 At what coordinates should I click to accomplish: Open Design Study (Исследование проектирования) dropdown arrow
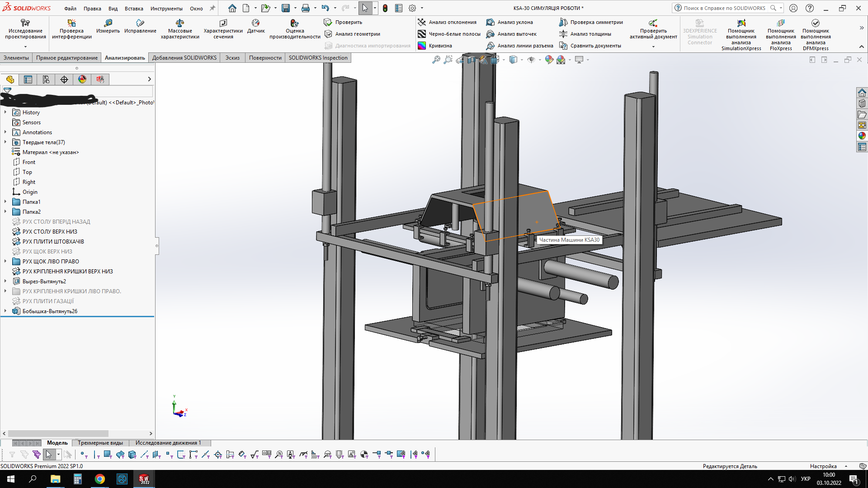click(x=25, y=47)
